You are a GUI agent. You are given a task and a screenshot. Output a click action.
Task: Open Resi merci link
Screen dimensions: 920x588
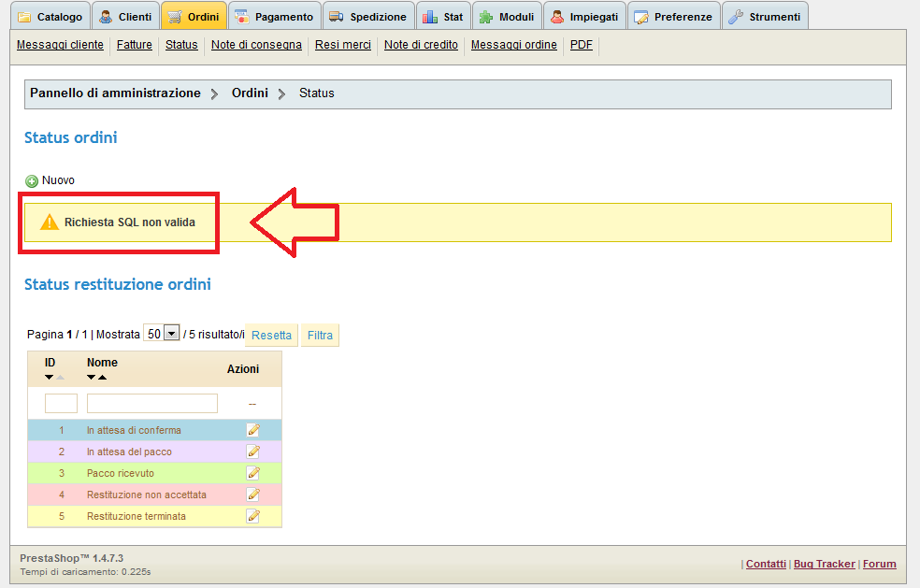pos(342,45)
